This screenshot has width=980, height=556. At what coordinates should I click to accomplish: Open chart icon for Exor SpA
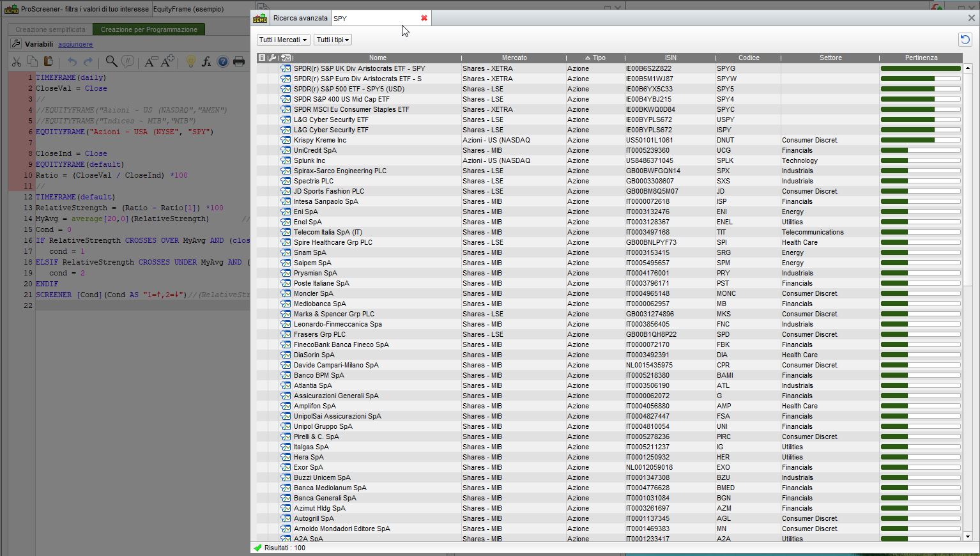click(286, 467)
